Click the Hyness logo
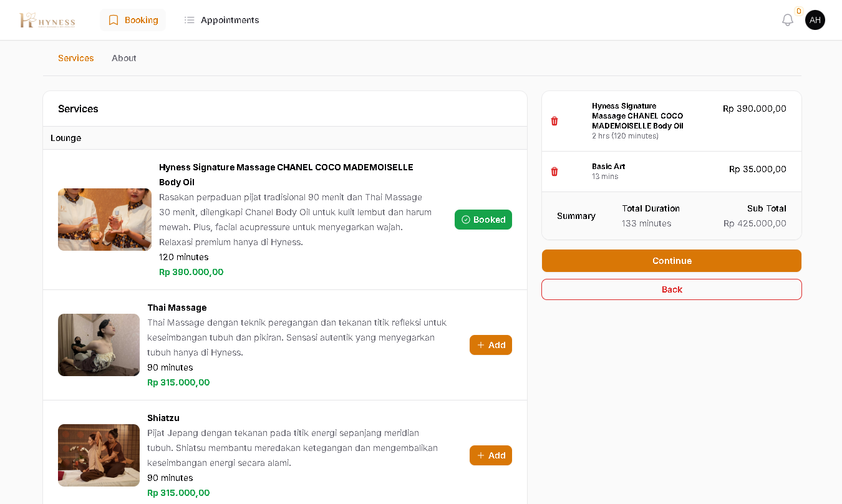Image resolution: width=842 pixels, height=504 pixels. 47,21
